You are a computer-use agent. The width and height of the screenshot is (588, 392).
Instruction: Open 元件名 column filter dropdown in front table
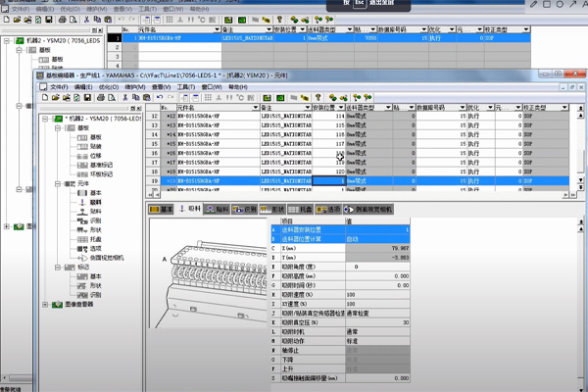point(256,108)
